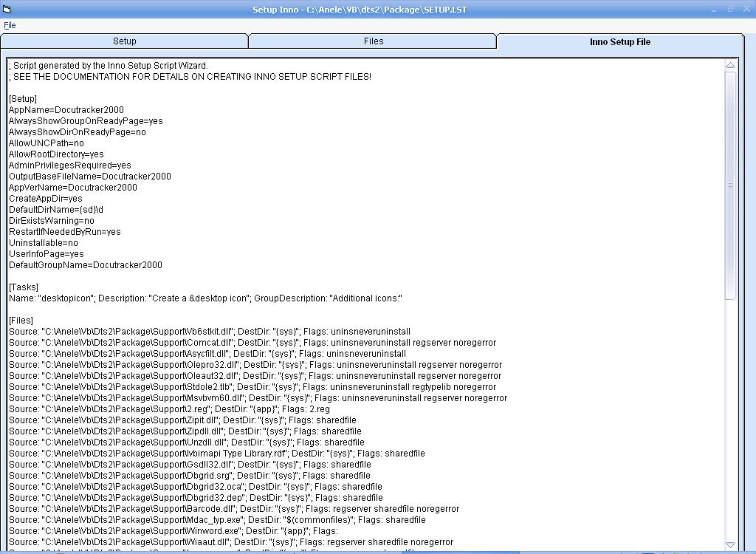
Task: Select the Inno Setup File tab
Action: click(x=619, y=42)
